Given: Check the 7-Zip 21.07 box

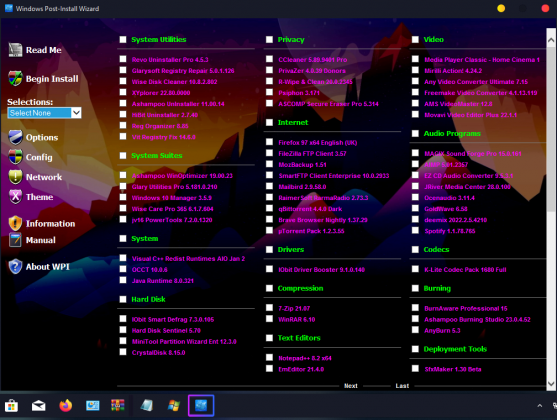Looking at the screenshot, I should tap(269, 308).
